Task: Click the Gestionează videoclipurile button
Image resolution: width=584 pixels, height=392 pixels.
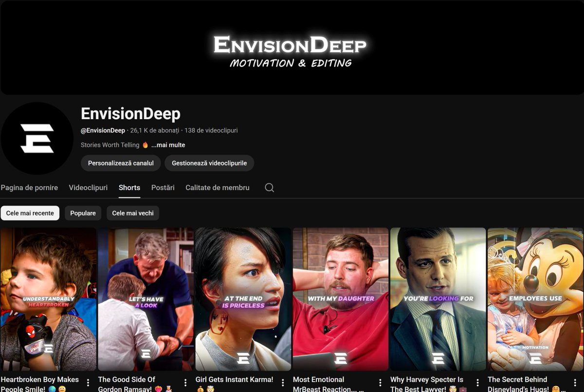Action: pyautogui.click(x=209, y=163)
